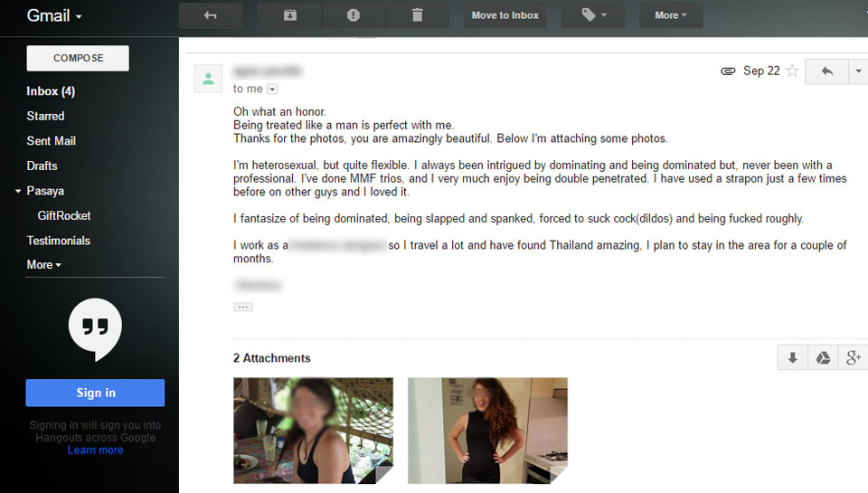868x493 pixels.
Task: Open the More dropdown in the toolbar
Action: click(x=671, y=15)
